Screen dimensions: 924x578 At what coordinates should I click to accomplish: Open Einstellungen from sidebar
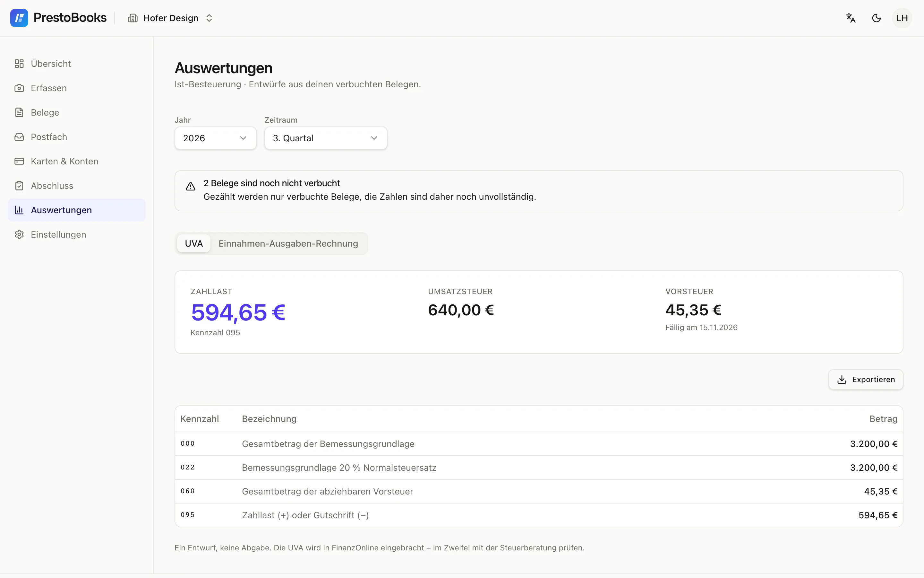pos(76,234)
